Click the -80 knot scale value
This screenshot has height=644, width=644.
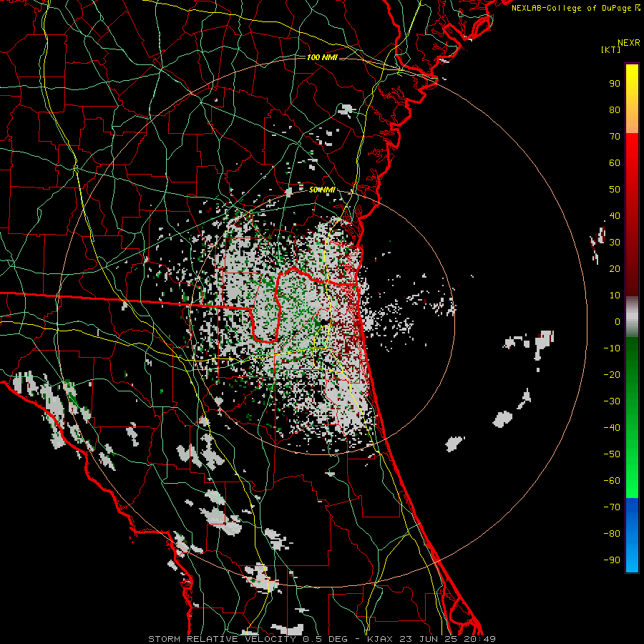click(612, 534)
